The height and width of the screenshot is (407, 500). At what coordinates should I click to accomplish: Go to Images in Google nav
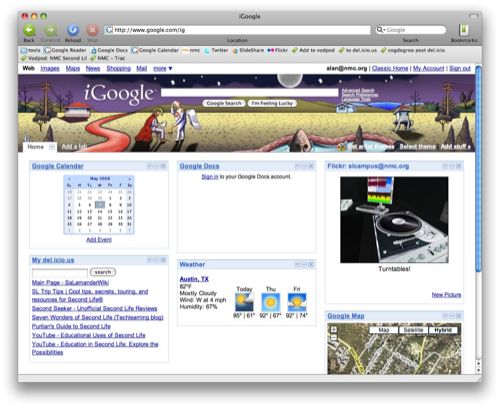50,69
